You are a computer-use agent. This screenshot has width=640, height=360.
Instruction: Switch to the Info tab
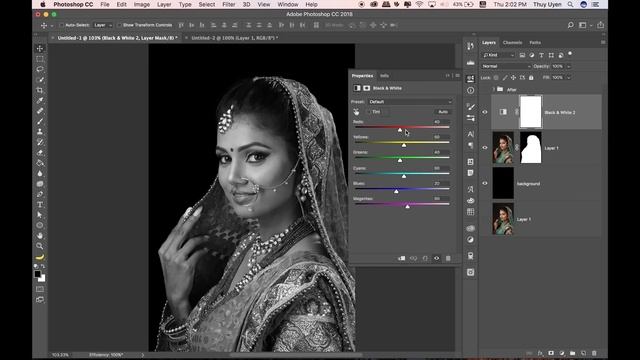[384, 76]
